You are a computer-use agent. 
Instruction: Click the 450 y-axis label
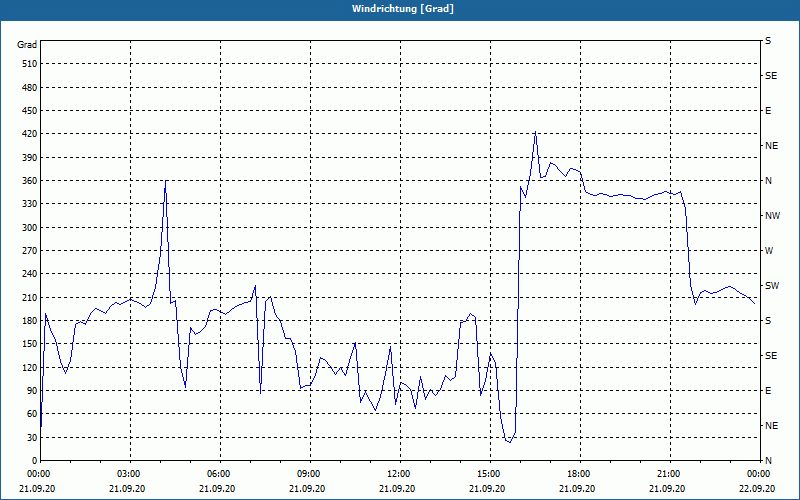pos(30,111)
